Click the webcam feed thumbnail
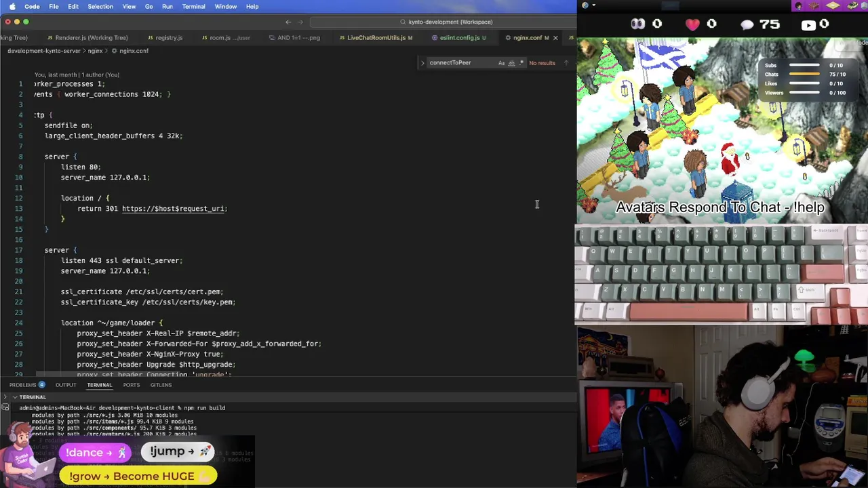 722,407
